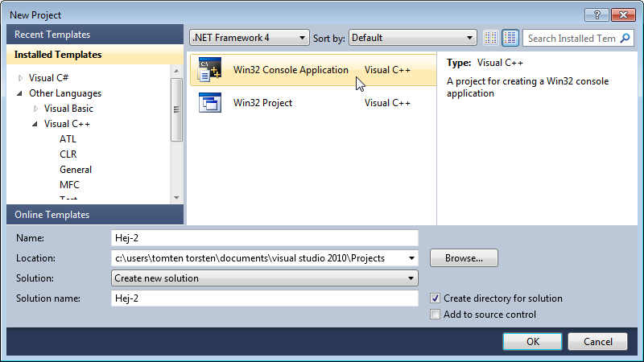The width and height of the screenshot is (644, 362).
Task: Click the Solution name input field
Action: click(265, 298)
